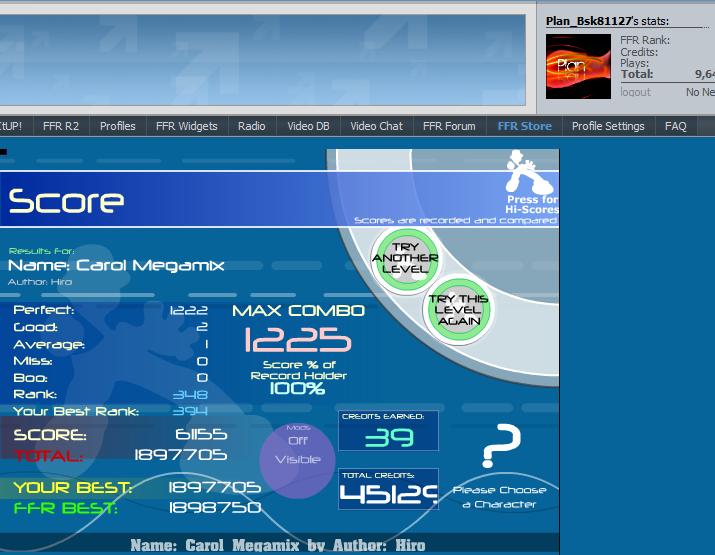Click the Score value 61155
This screenshot has width=715, height=555.
[201, 434]
